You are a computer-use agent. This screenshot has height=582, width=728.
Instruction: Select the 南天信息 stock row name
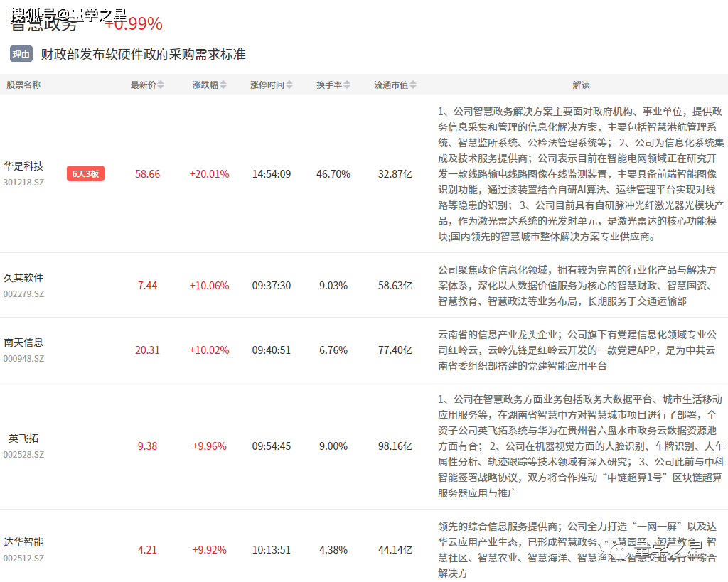coord(23,343)
